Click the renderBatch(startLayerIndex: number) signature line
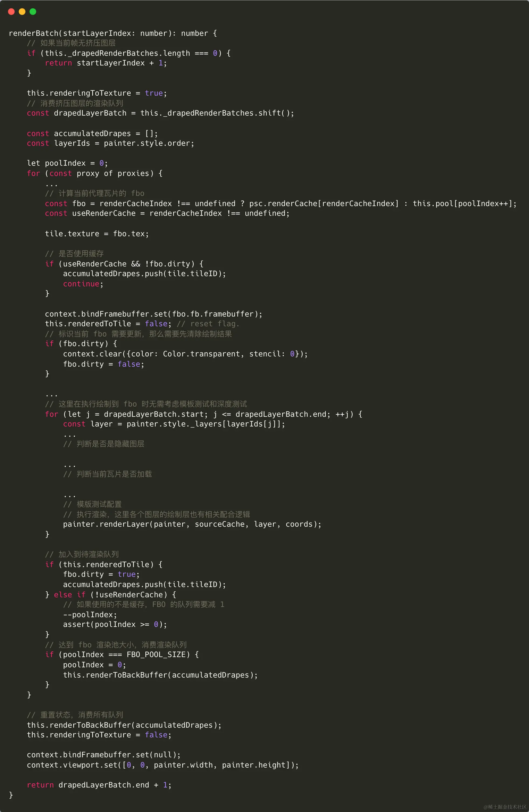The height and width of the screenshot is (812, 529). point(113,33)
